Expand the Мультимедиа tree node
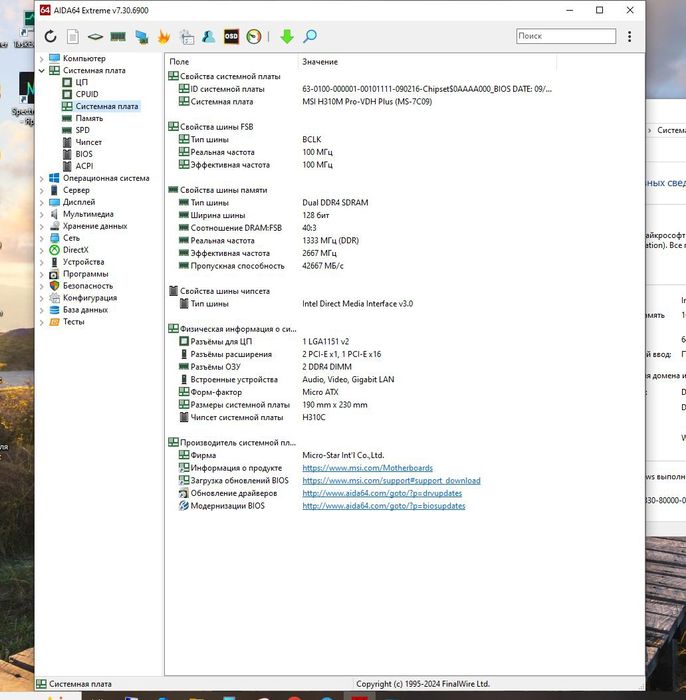 [42, 215]
